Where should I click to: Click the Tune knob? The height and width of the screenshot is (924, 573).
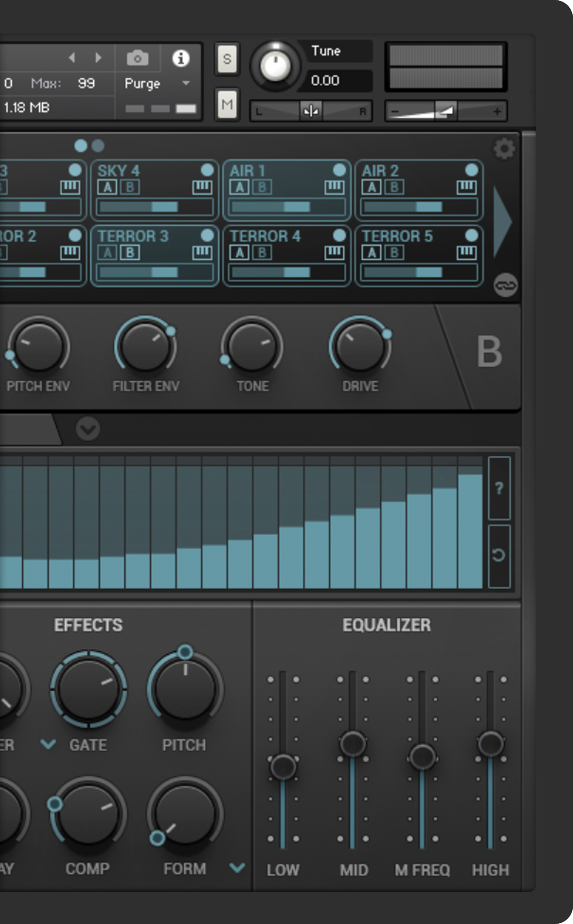point(275,66)
